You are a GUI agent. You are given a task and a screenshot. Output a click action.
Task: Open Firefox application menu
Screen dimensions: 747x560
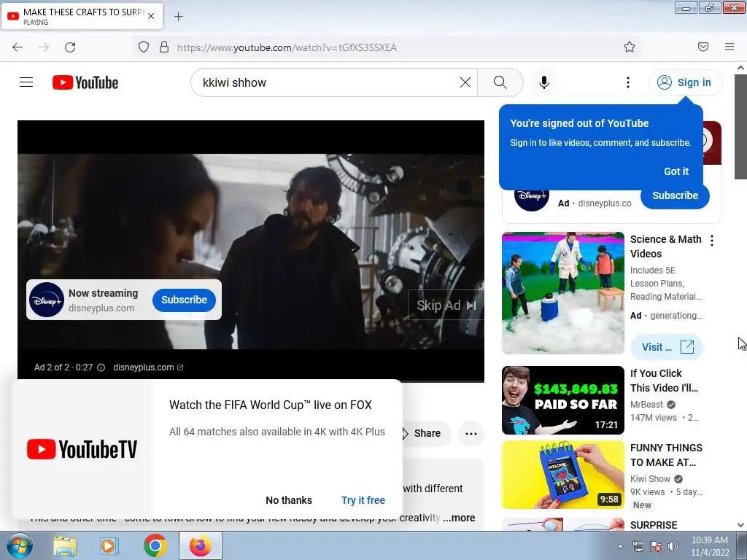pos(729,47)
